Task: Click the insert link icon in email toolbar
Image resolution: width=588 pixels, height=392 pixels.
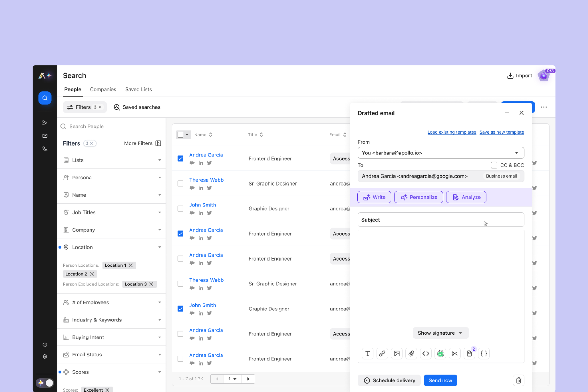Action: coord(382,353)
